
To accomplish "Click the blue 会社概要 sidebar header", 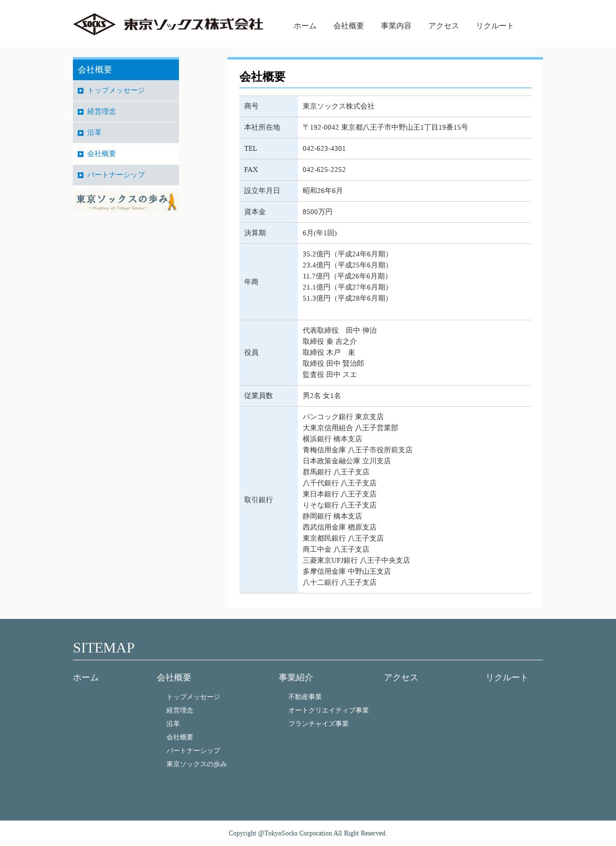I will [126, 70].
